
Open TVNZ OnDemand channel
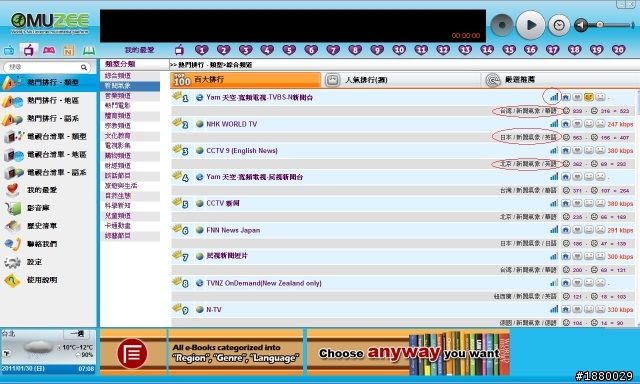(264, 283)
